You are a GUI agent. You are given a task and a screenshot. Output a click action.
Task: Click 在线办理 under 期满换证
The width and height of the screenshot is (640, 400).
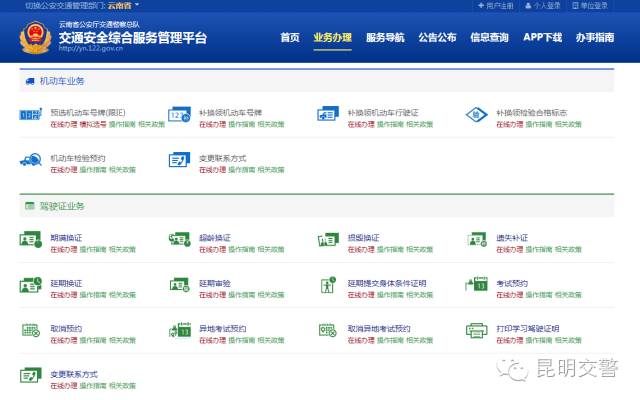point(64,249)
